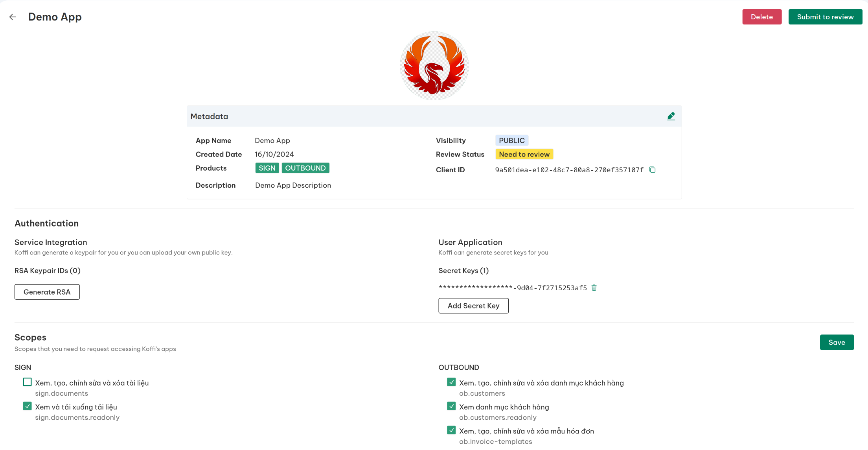Screen dimensions: 868x450
Task: Click the Generate RSA button
Action: (x=47, y=291)
